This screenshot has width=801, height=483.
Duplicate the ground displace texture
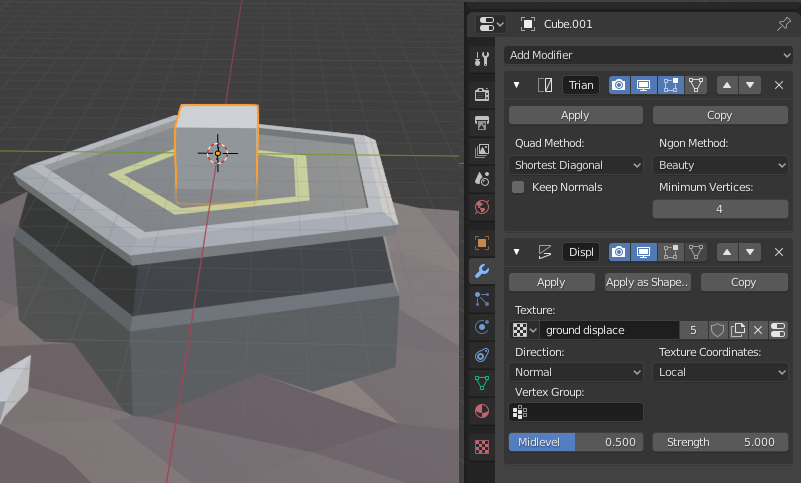[x=738, y=330]
